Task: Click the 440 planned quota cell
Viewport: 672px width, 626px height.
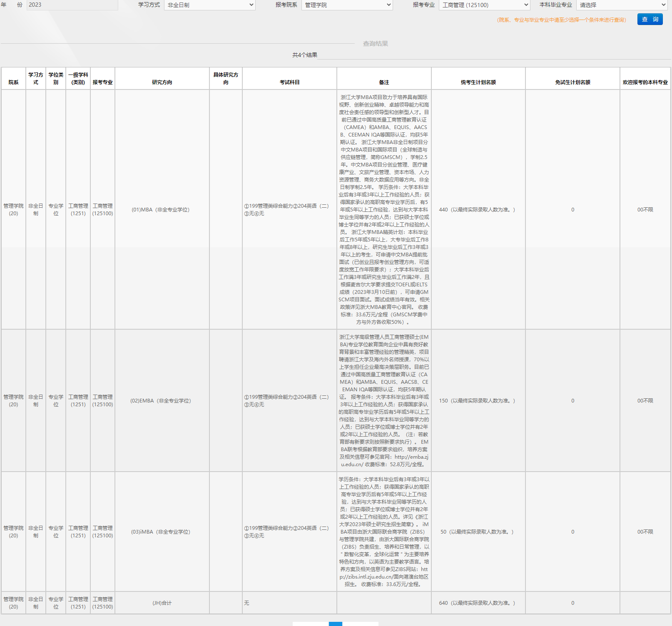Action: [x=477, y=210]
